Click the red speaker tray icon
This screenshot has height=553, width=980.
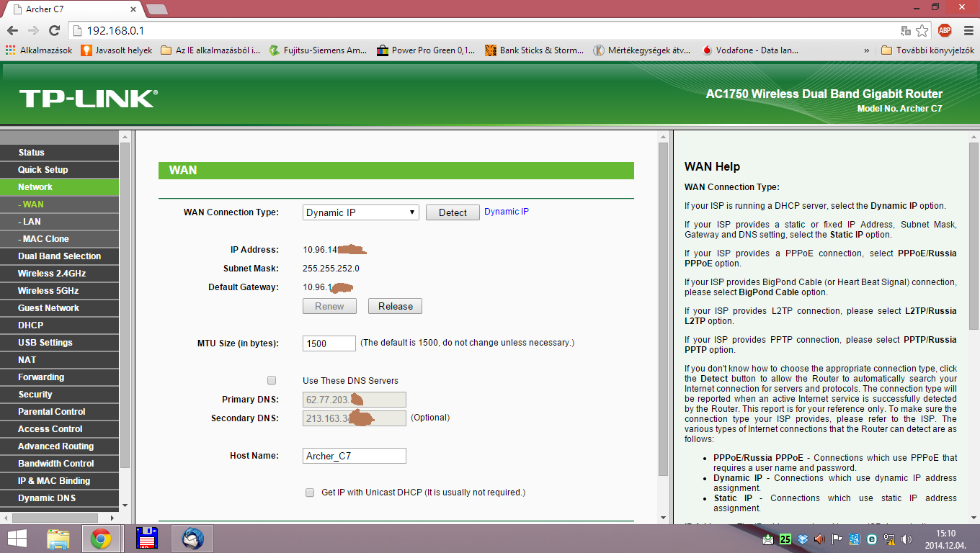click(x=820, y=539)
